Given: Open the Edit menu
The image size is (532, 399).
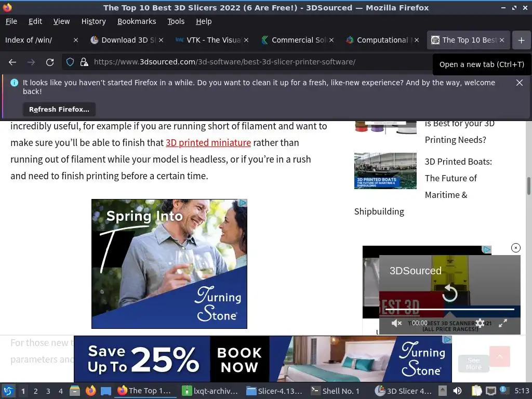Looking at the screenshot, I should coord(35,21).
